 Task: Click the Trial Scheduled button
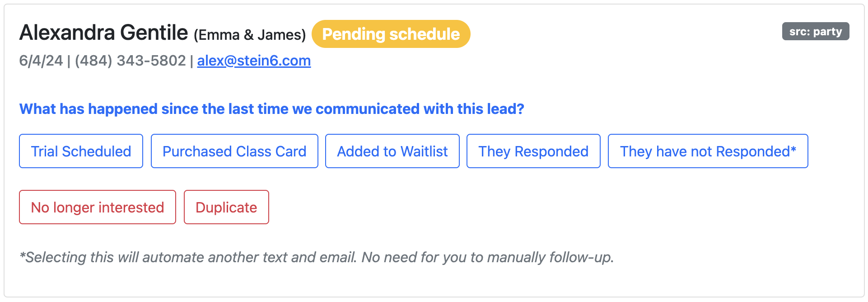click(81, 151)
